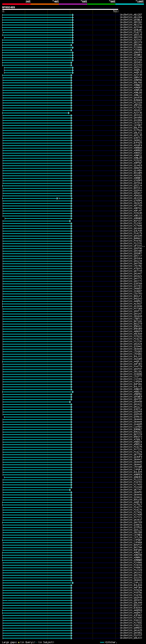Select hit label UniRef100_Q41421
The image size is (146, 644).
click(131, 276)
